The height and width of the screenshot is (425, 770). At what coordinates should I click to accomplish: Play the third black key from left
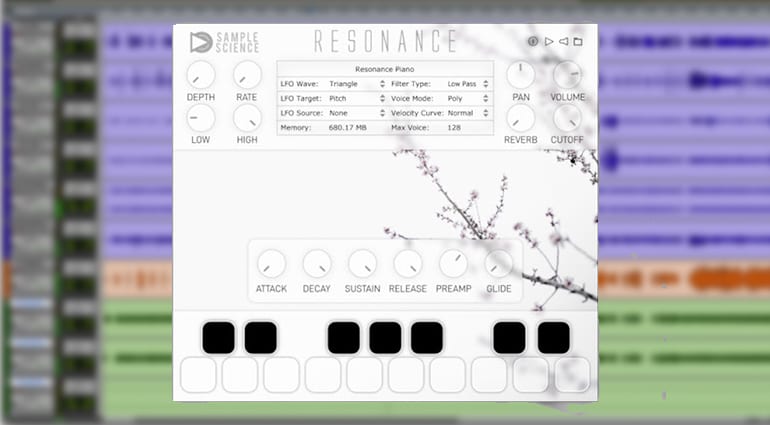[343, 338]
